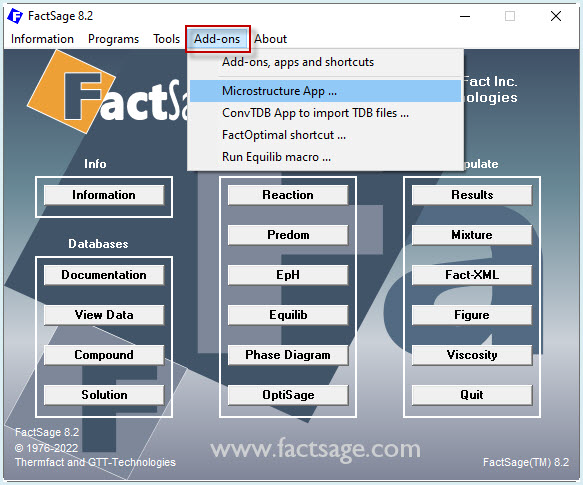Expand the Programs menu

point(113,39)
